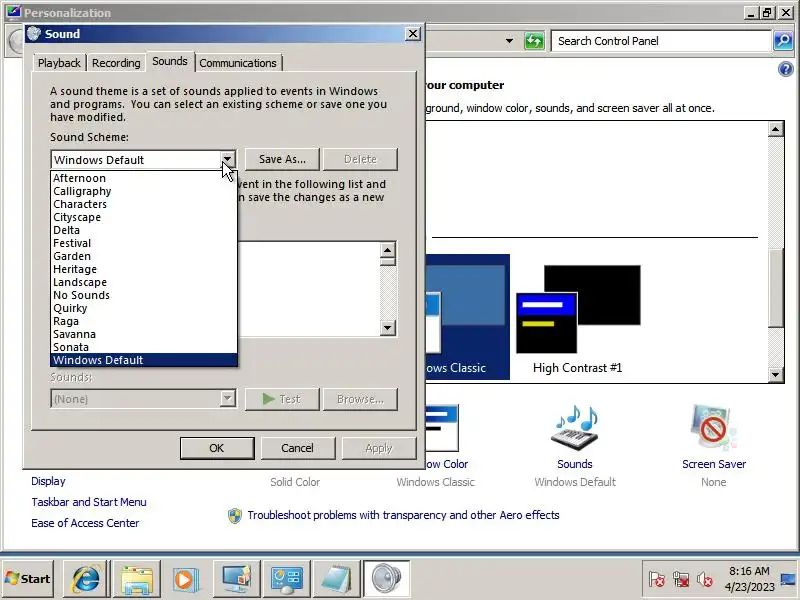Select the highlighted Windows Default entry

pos(144,360)
